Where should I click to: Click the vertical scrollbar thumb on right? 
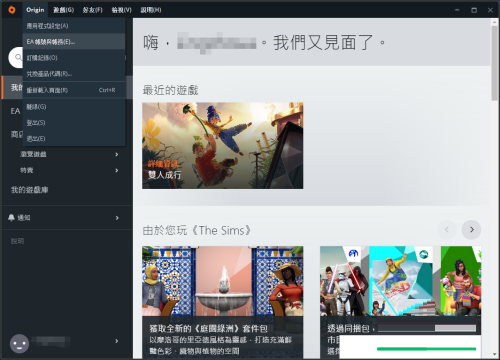(494, 63)
